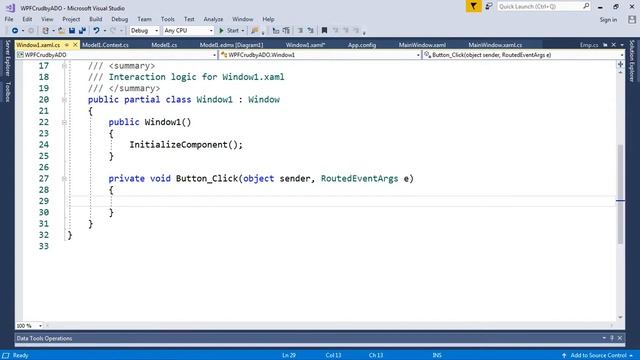The width and height of the screenshot is (640, 360).
Task: Collapse the Window1 class at line 20
Action: 64,100
